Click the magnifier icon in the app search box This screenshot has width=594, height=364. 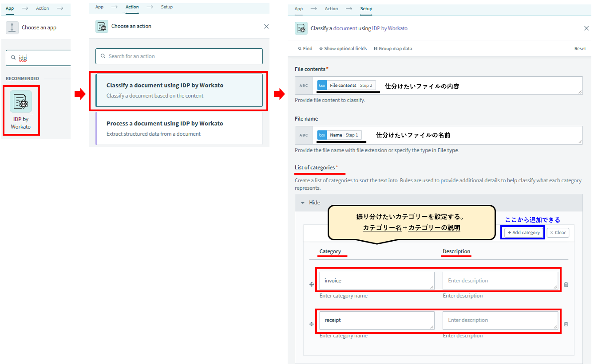(x=13, y=58)
